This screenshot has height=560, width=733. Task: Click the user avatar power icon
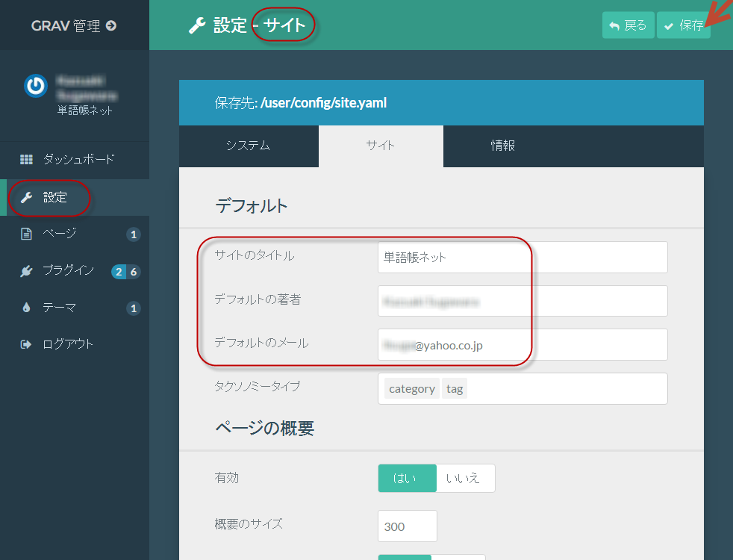pos(35,87)
